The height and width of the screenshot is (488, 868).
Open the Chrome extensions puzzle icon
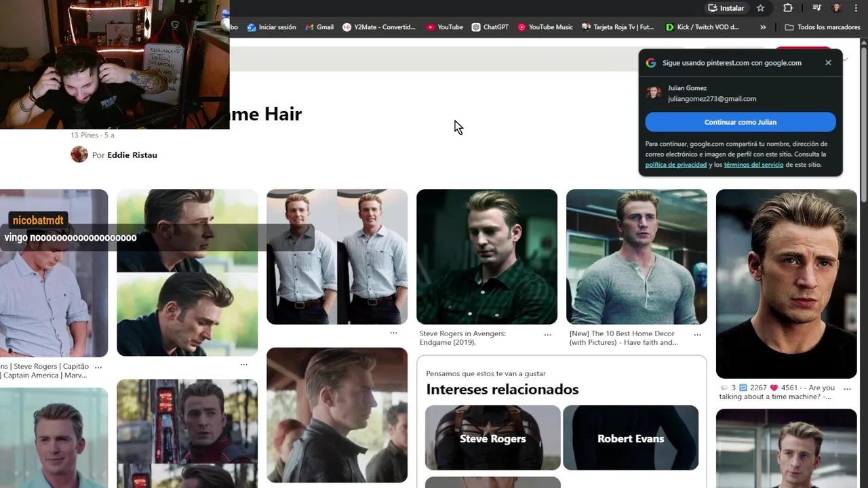pyautogui.click(x=787, y=8)
